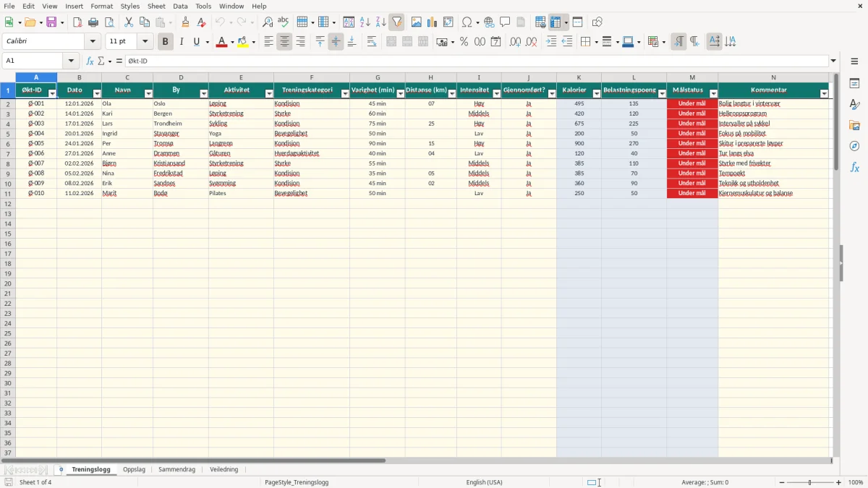The width and height of the screenshot is (868, 488).
Task: Select row header 5
Action: coord(8,134)
